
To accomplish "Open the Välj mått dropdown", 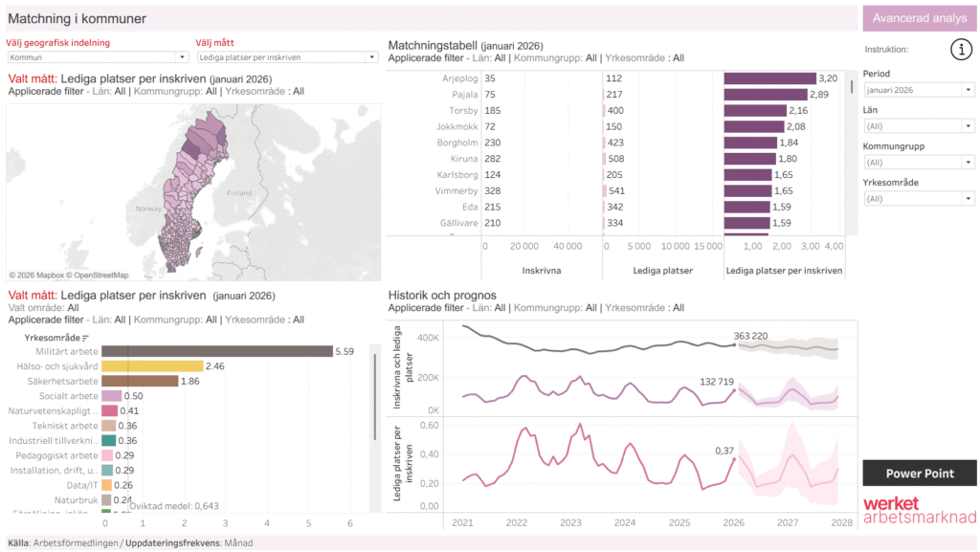I will [x=286, y=57].
